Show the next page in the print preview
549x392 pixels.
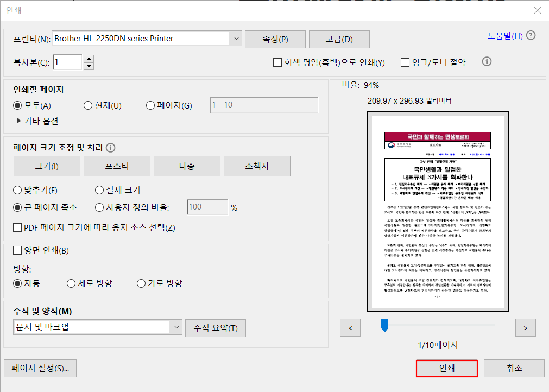(525, 327)
